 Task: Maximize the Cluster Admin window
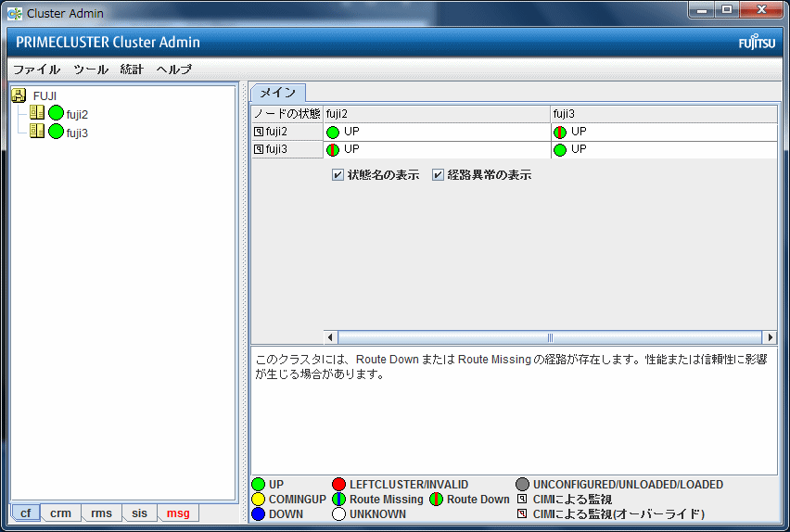tap(727, 9)
